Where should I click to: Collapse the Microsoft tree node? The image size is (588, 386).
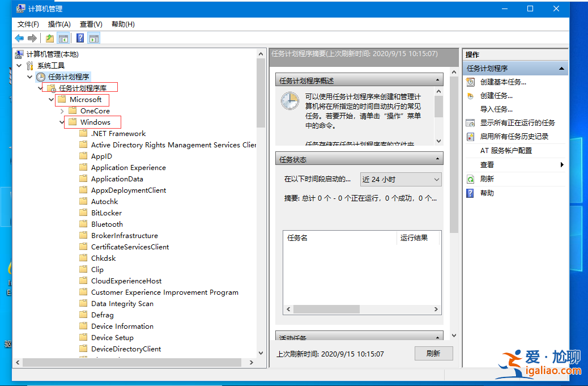[51, 99]
